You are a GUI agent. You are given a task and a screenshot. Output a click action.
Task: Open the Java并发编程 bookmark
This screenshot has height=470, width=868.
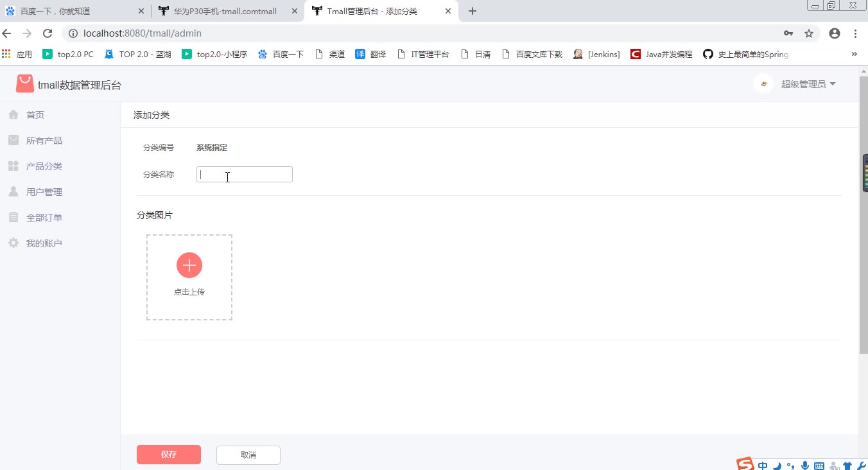[662, 54]
